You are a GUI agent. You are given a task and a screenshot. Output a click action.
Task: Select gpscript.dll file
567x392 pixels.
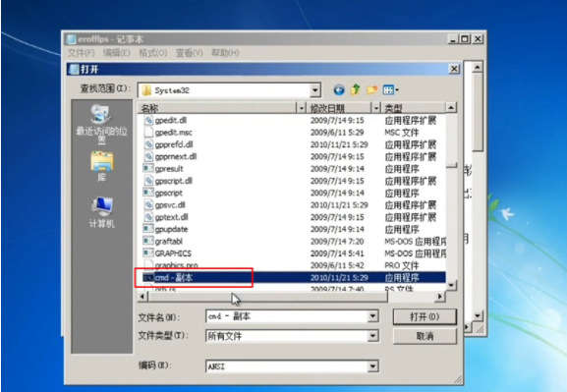pos(174,181)
